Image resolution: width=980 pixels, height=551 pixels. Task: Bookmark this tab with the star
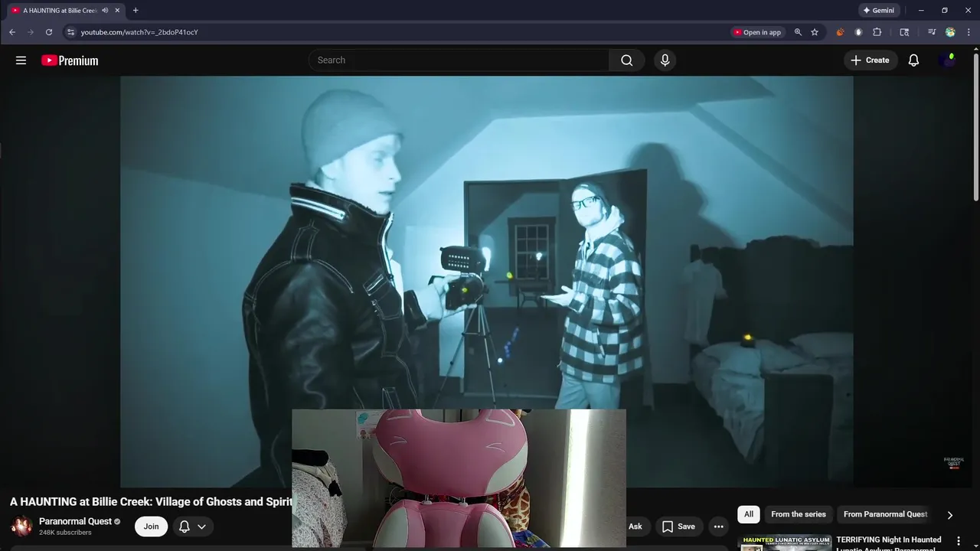coord(815,32)
